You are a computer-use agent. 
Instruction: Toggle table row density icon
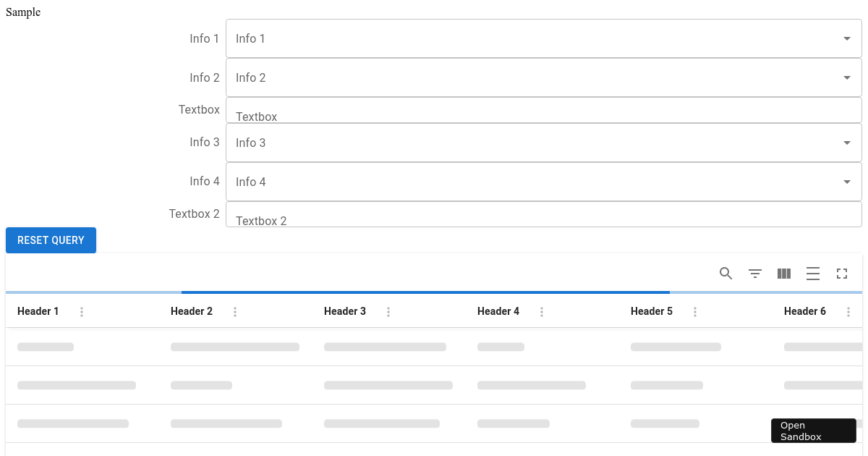[x=813, y=274]
